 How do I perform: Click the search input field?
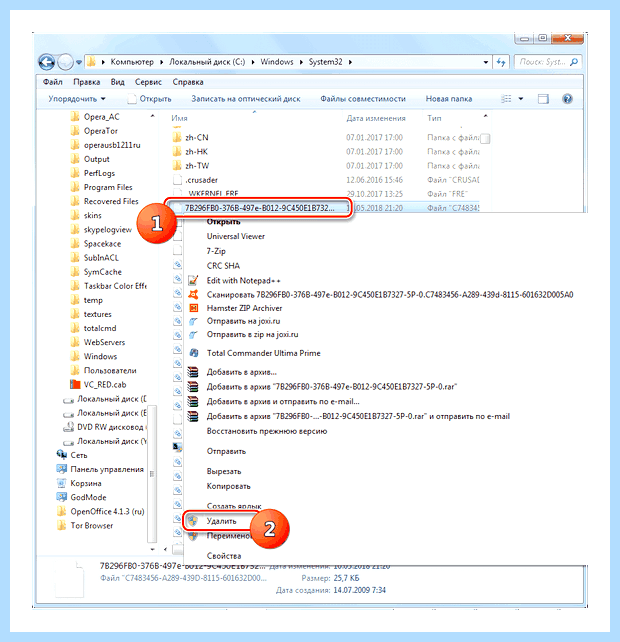[x=543, y=62]
